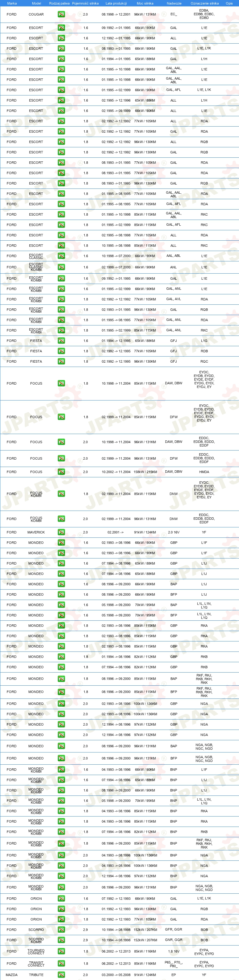Screen dimensions: 239x980
Task: Click the fuel icon in the ORION RQB row
Action: (x=61, y=909)
